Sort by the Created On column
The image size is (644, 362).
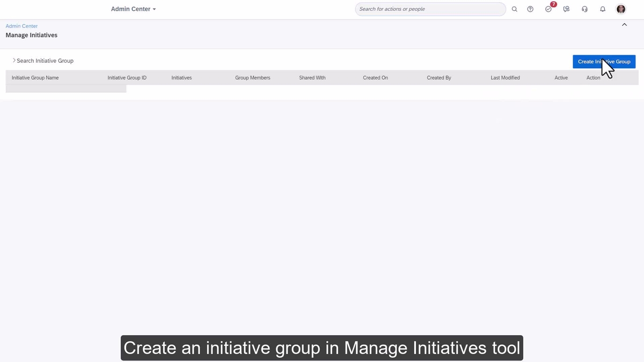click(x=375, y=78)
